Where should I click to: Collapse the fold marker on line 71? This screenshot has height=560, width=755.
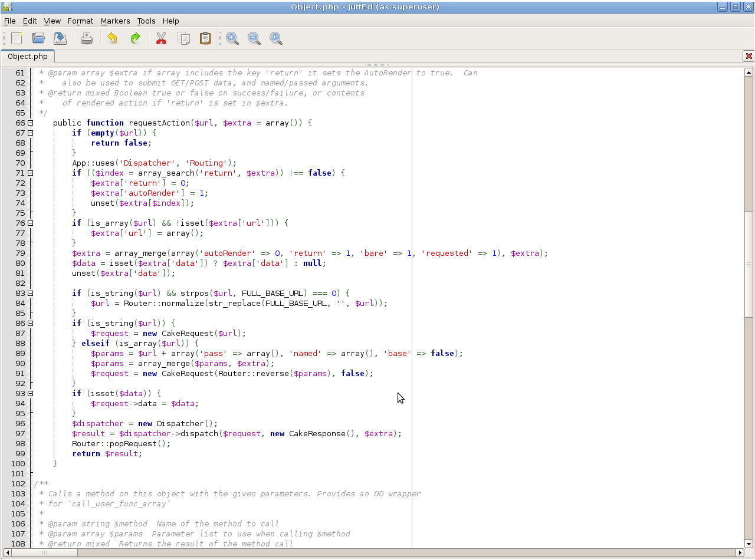[30, 173]
